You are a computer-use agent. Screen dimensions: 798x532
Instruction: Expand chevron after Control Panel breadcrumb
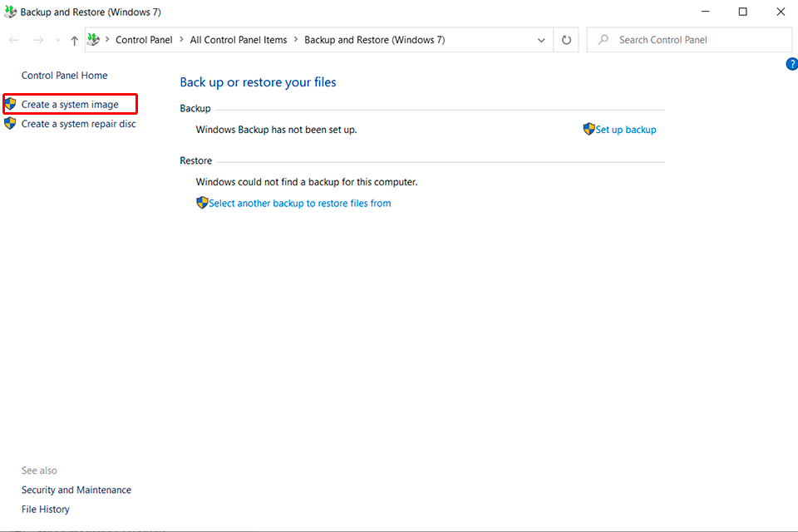[x=181, y=39]
